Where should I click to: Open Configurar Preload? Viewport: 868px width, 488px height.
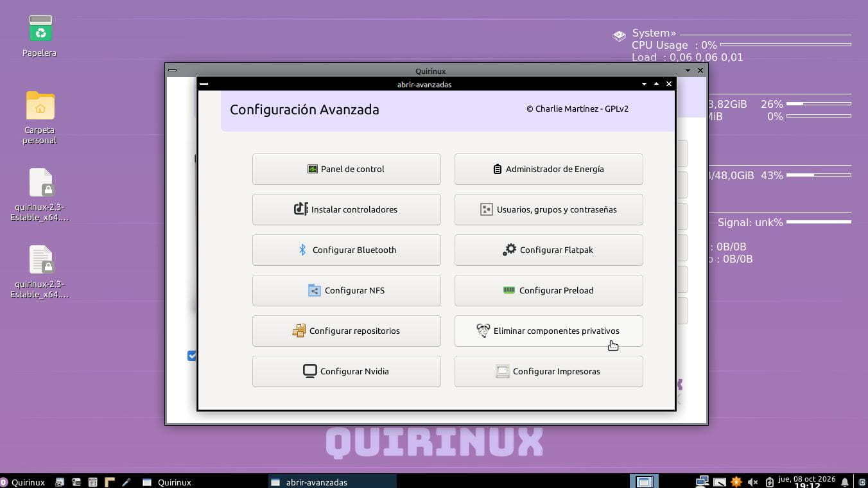[548, 290]
